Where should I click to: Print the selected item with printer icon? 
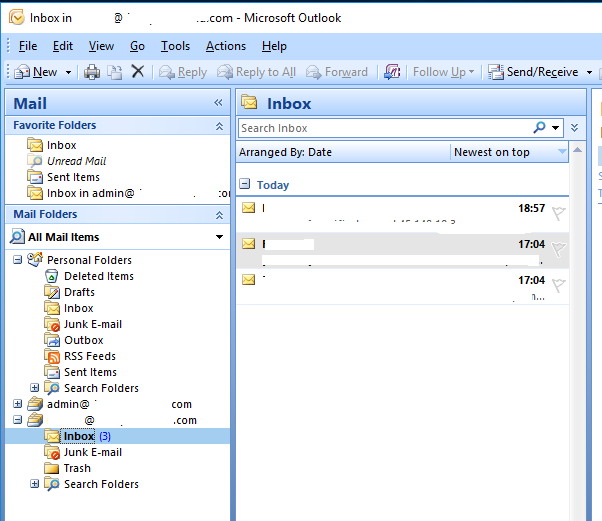click(x=92, y=72)
